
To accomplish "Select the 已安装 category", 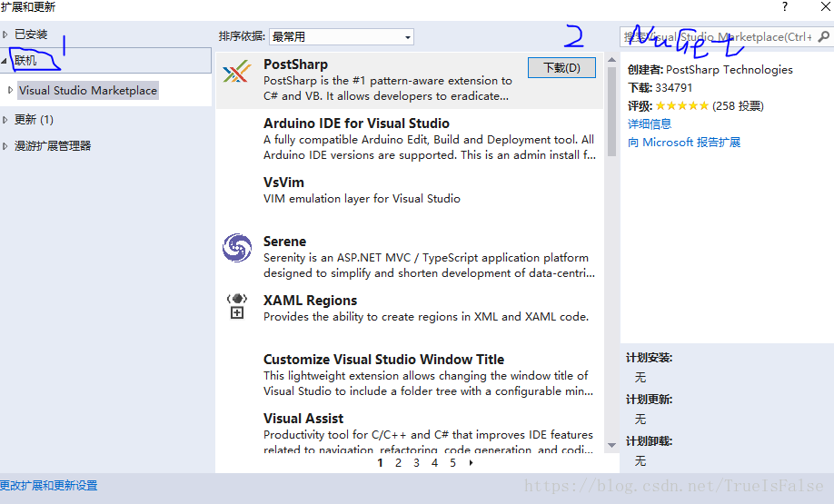I will (31, 35).
